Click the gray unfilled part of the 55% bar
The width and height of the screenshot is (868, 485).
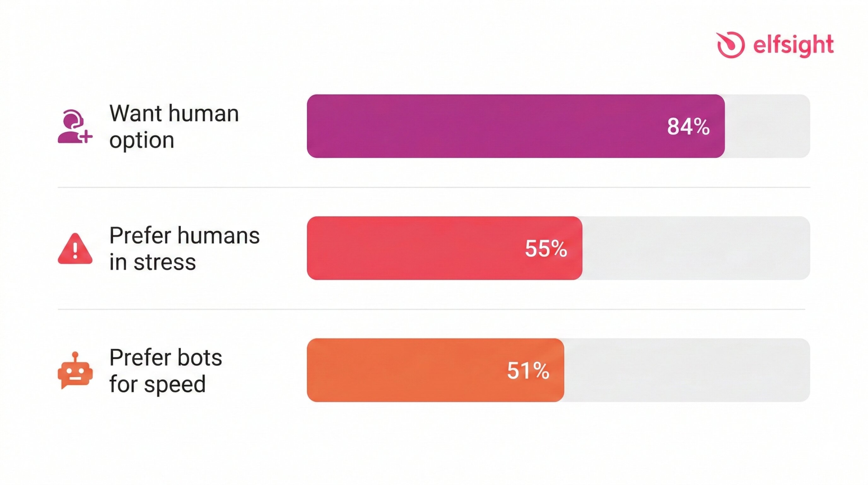point(695,248)
